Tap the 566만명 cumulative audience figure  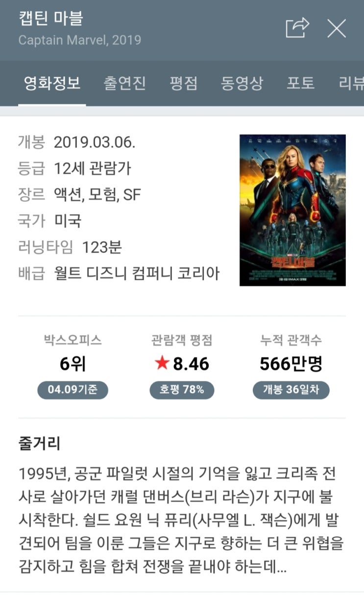[291, 364]
